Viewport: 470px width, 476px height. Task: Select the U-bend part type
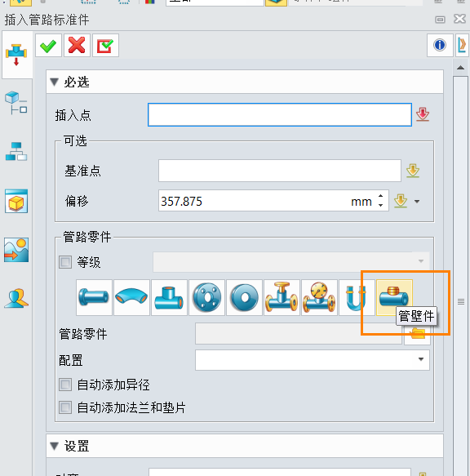click(x=357, y=297)
